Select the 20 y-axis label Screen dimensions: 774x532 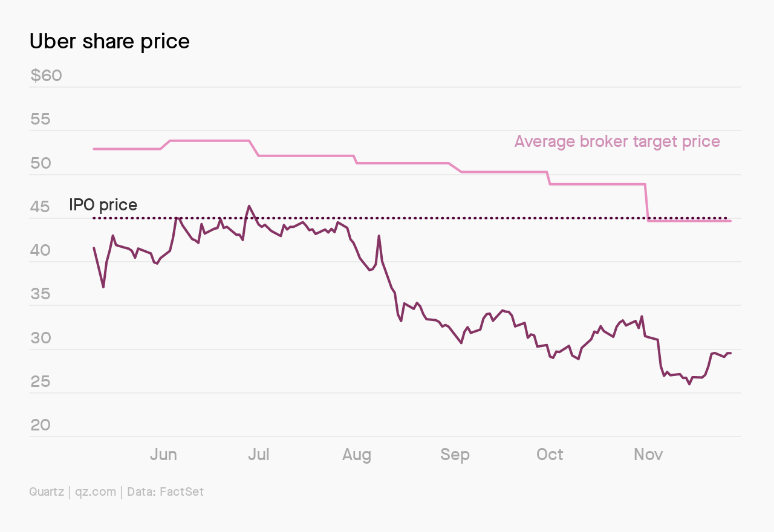click(x=41, y=425)
